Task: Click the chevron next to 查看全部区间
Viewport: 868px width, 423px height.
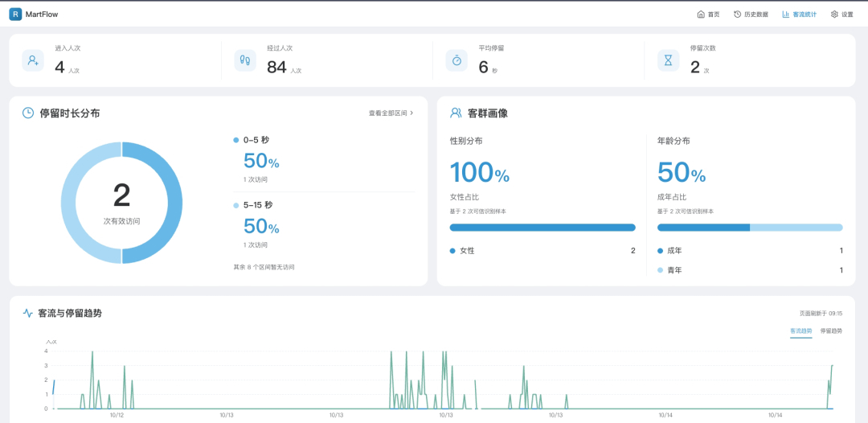Action: [x=411, y=113]
